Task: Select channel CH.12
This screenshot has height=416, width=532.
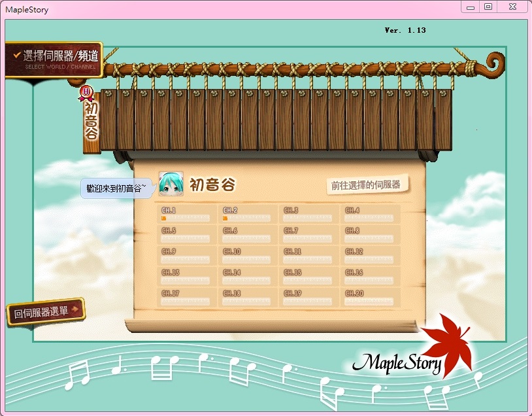Action: [370, 255]
